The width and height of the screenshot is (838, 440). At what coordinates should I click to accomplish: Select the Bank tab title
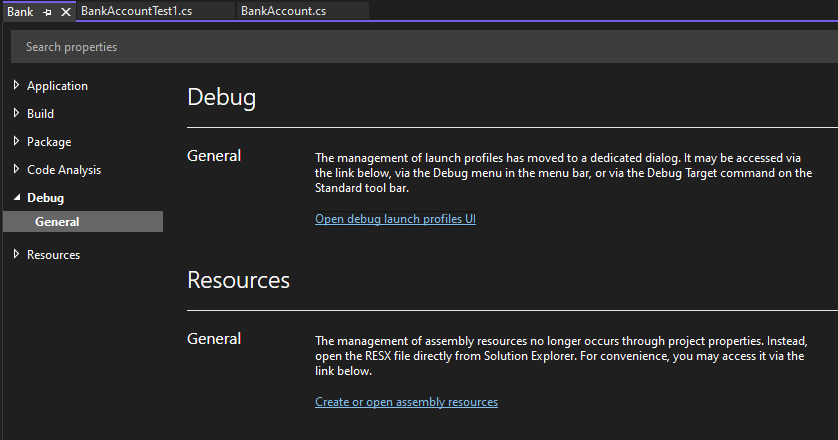point(20,12)
